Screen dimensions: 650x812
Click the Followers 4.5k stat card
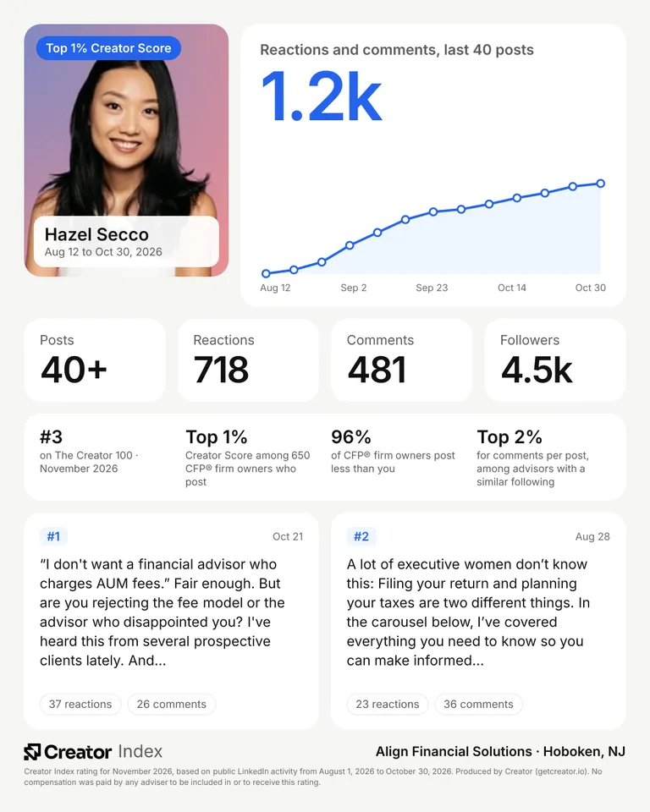[x=555, y=360]
